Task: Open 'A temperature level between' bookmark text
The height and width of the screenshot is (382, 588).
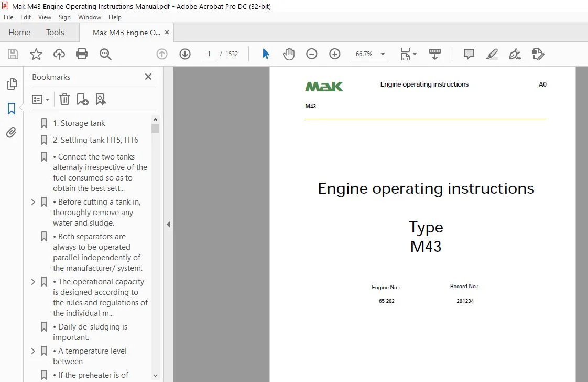Action: click(90, 356)
